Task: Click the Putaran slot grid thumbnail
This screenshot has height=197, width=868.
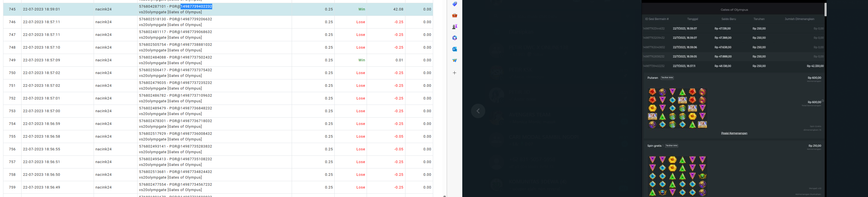Action: click(x=677, y=108)
